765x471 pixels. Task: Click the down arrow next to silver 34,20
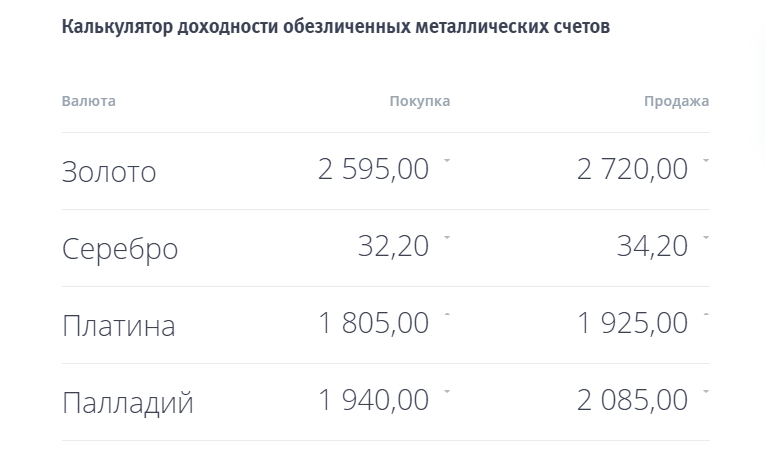pos(706,237)
